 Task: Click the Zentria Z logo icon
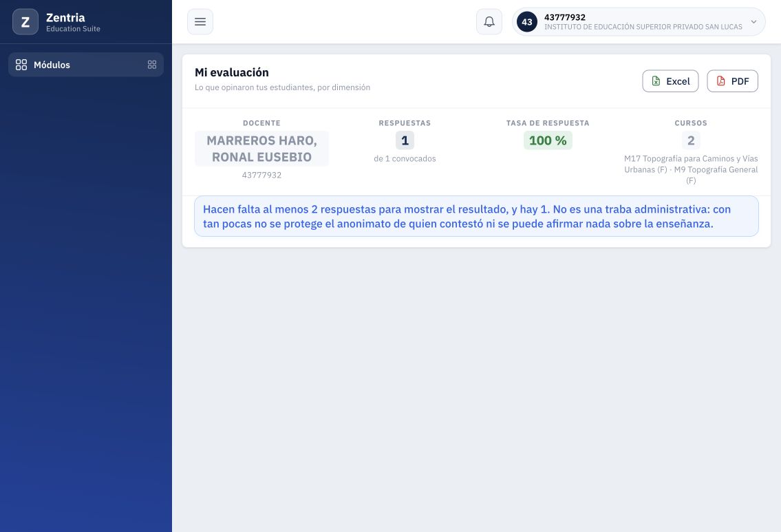(x=25, y=22)
